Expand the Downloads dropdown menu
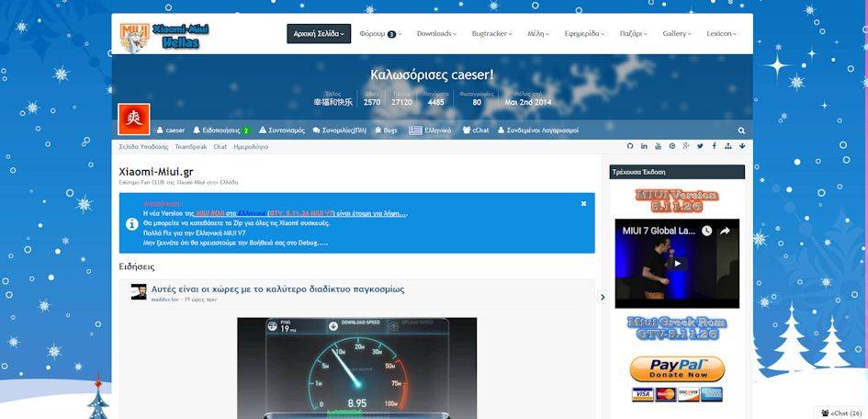The image size is (868, 419). coord(436,34)
